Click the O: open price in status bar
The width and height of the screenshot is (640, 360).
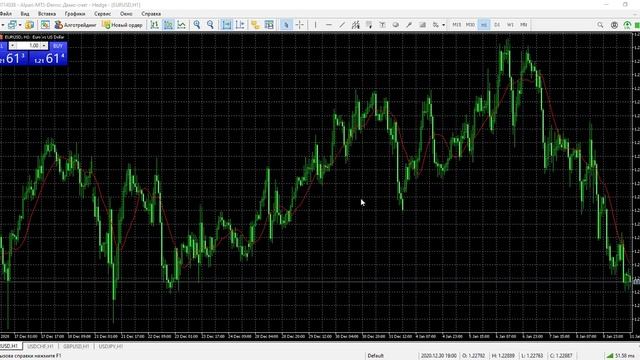[473, 356]
